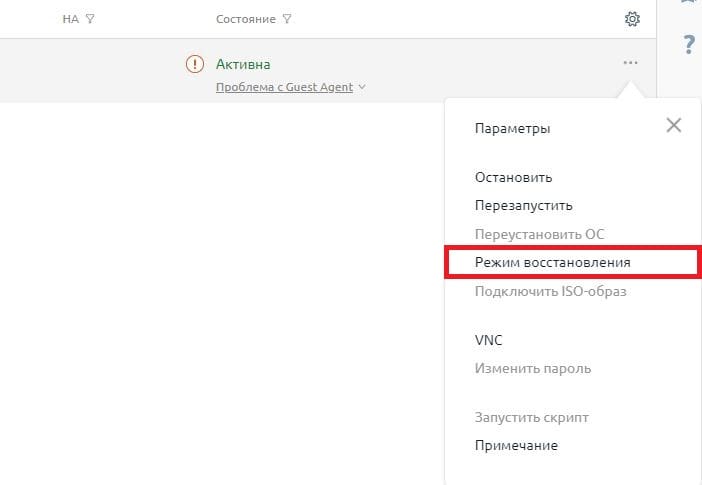
Task: Open Проблема с Guest Agent link
Action: pos(284,87)
